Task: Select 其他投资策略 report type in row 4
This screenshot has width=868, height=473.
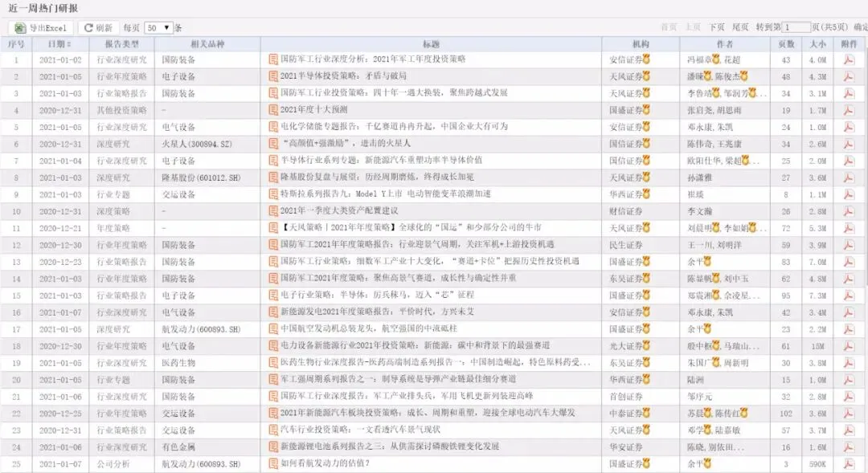Action: tap(122, 110)
